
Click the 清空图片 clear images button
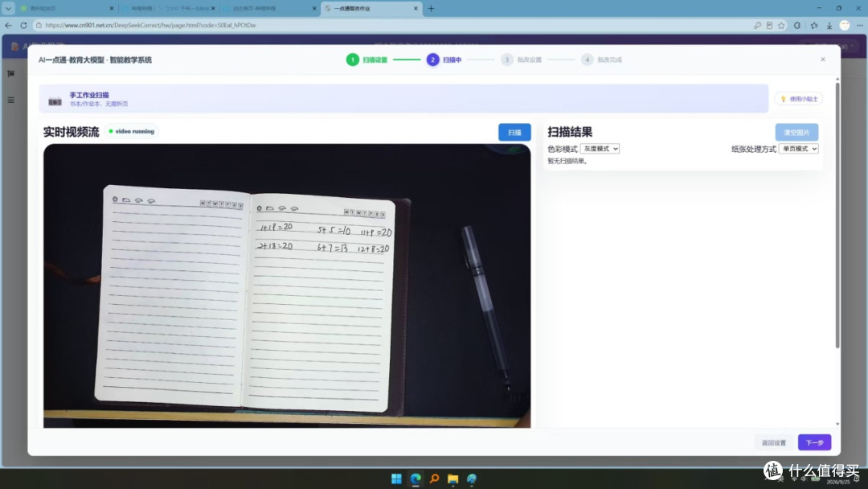pos(796,133)
